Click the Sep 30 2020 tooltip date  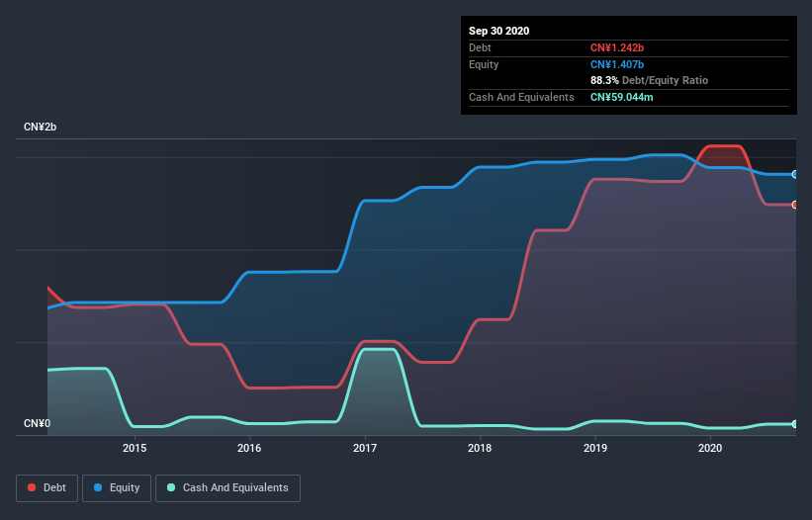[499, 31]
